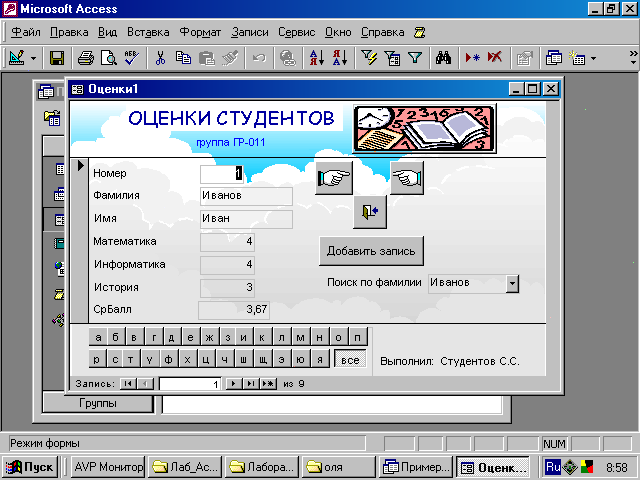Filter by letter п button

(358, 338)
